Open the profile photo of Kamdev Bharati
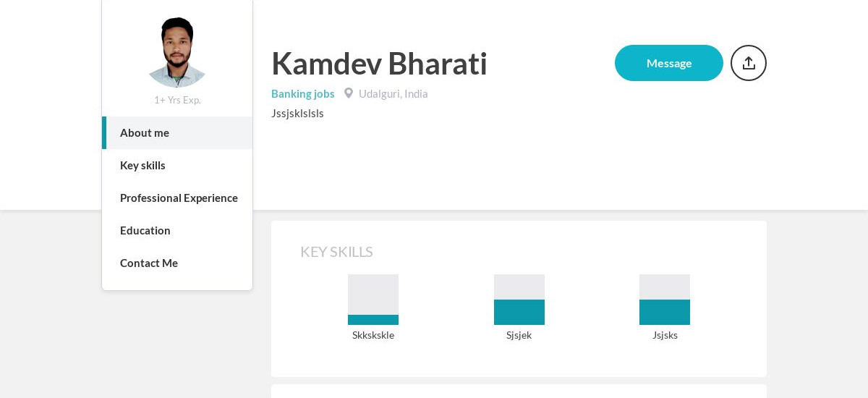The width and height of the screenshot is (868, 398). point(177,52)
